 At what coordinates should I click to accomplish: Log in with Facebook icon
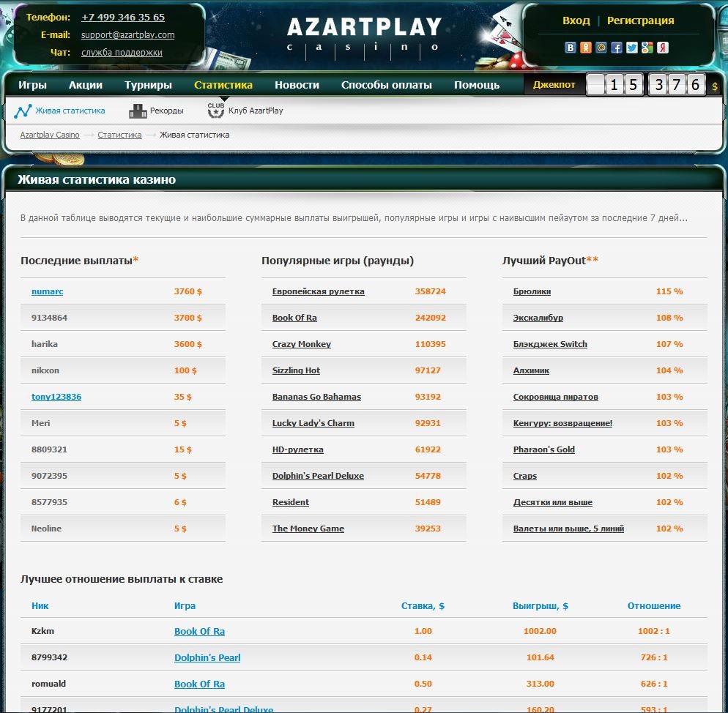(x=616, y=48)
